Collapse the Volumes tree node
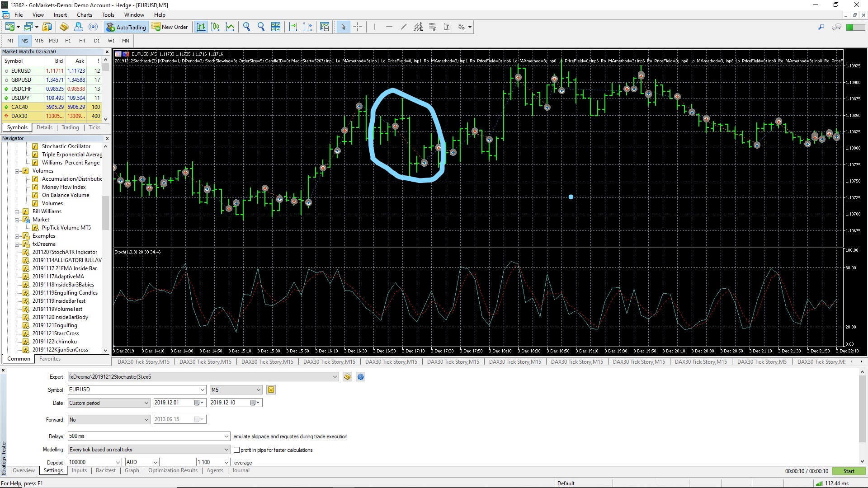Viewport: 868px width, 488px height. click(17, 171)
